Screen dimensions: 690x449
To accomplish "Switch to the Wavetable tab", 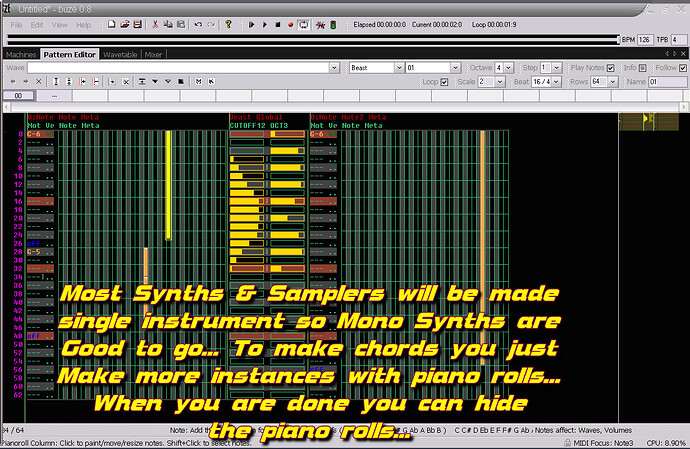I will (121, 54).
